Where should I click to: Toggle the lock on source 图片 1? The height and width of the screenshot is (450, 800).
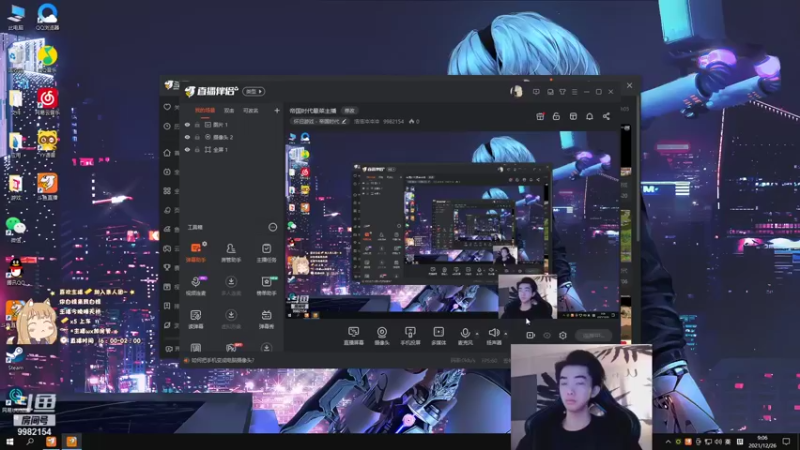197,124
